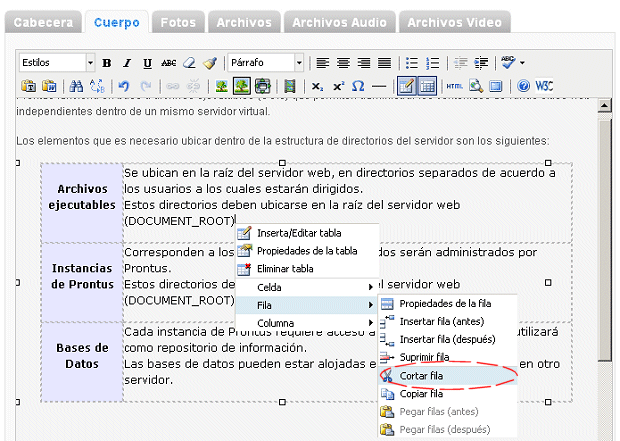This screenshot has width=620, height=441.
Task: Click the editor scrollbar up arrow
Action: tap(605, 105)
